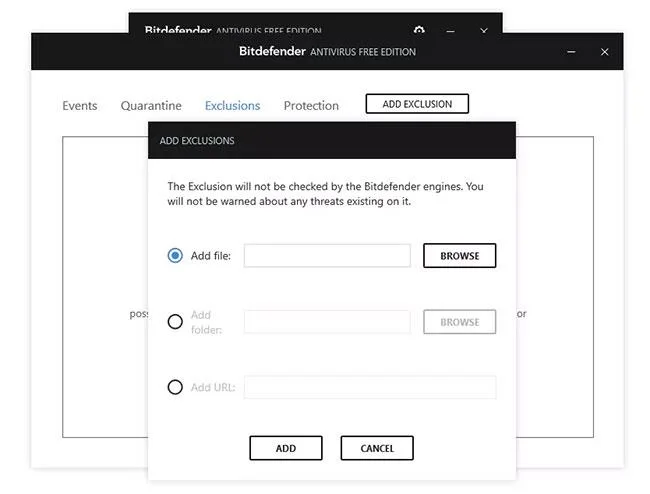Select the Exclusions tab
650x494 pixels.
pyautogui.click(x=233, y=106)
